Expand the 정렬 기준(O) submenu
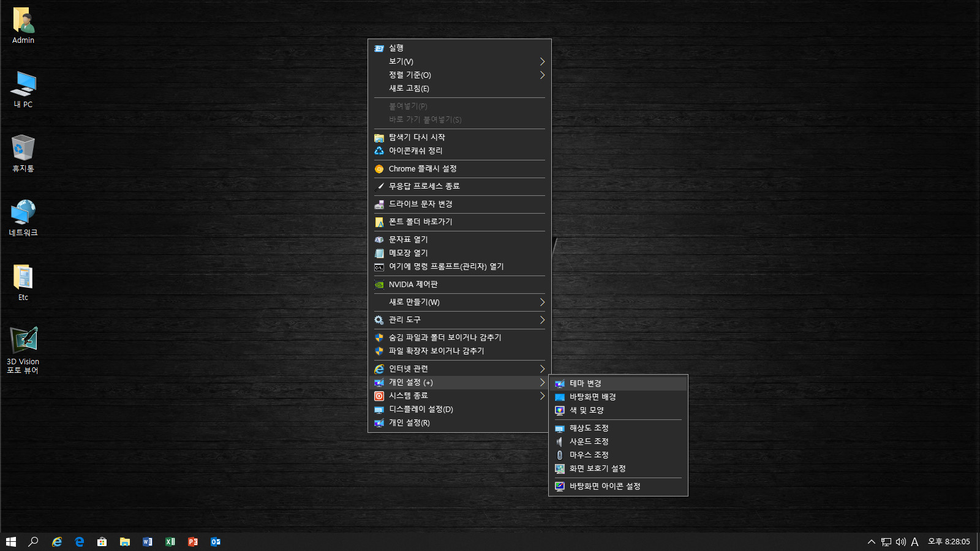980x551 pixels. click(459, 75)
